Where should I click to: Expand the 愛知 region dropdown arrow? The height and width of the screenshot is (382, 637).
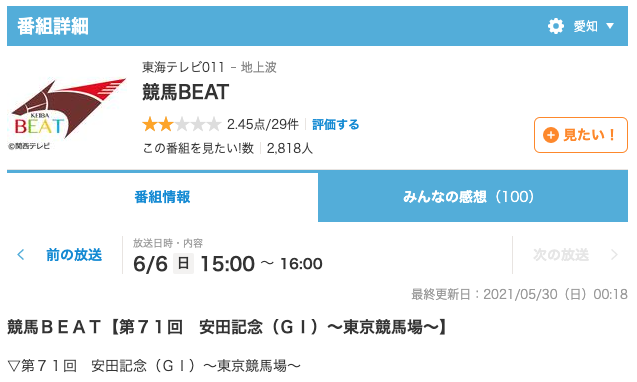click(x=610, y=26)
